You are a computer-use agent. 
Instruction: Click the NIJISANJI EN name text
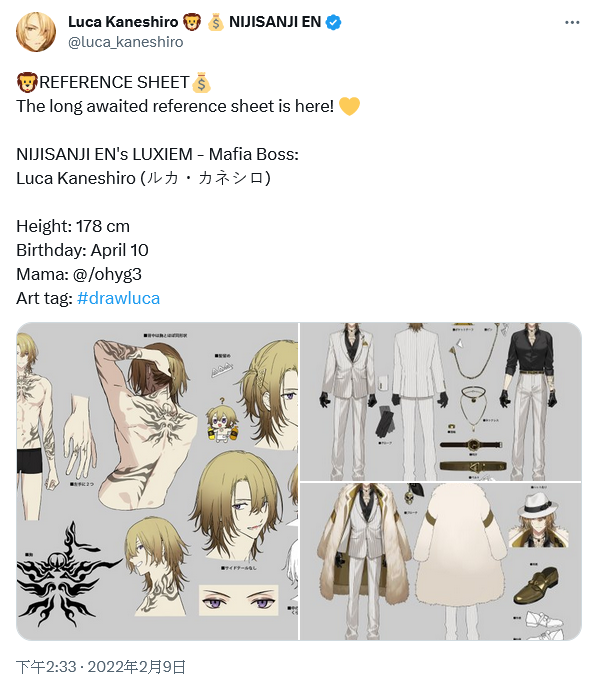point(275,22)
